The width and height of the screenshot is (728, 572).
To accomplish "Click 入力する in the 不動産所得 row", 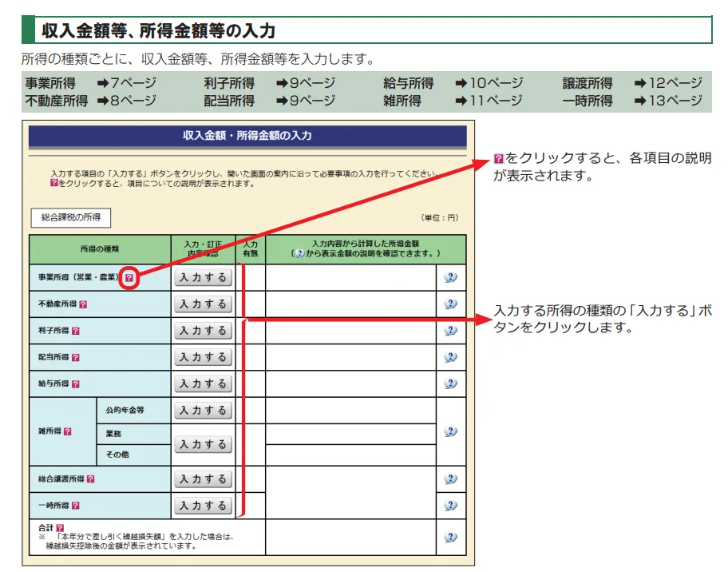I will 202,304.
